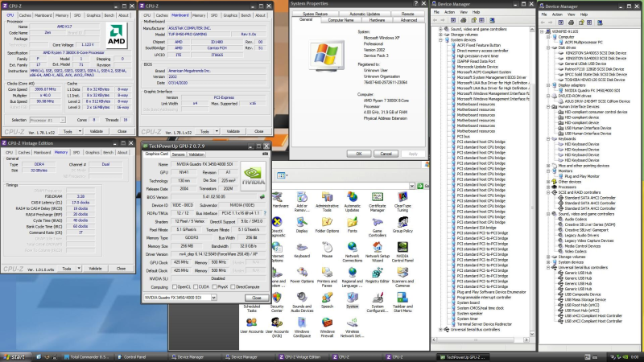Screen dimensions: 644x362
Task: Click the Windows Start button
Action: (14, 356)
